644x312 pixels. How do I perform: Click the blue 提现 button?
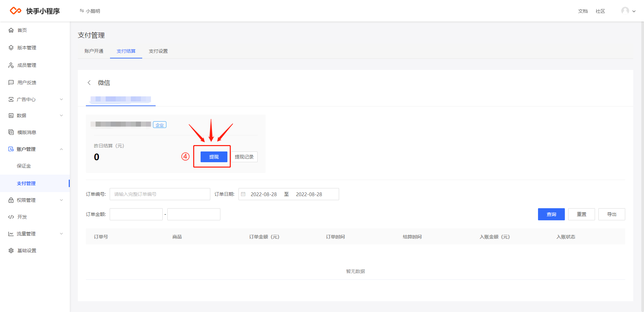(214, 157)
